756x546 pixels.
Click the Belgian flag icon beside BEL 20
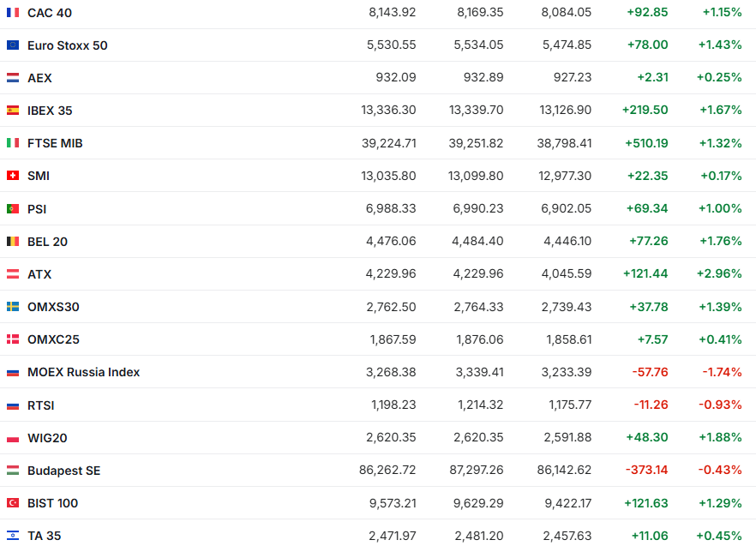click(x=13, y=242)
